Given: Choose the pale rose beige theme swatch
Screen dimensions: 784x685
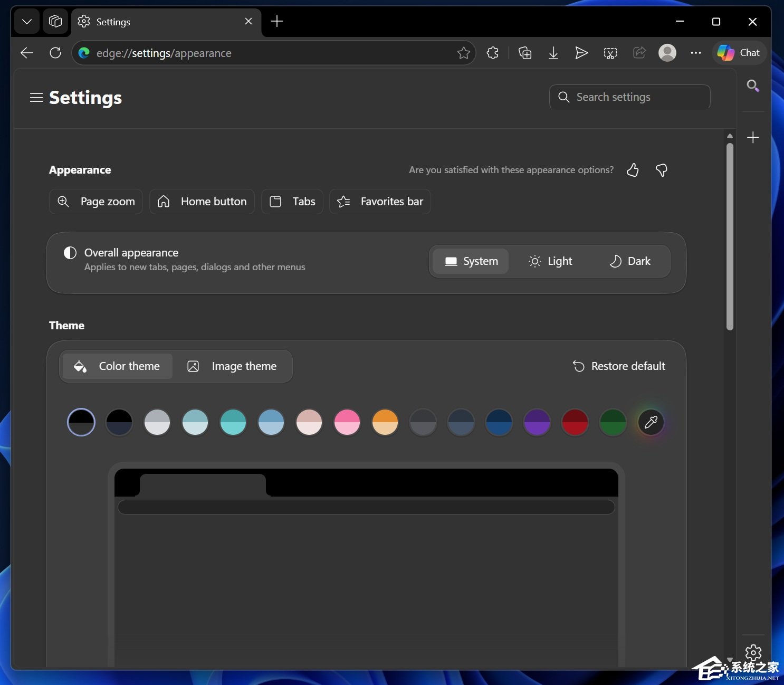Looking at the screenshot, I should pos(309,422).
